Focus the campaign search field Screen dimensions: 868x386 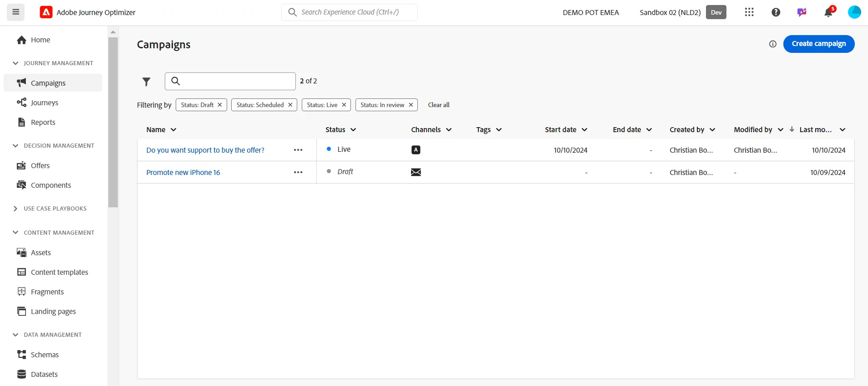(x=230, y=81)
